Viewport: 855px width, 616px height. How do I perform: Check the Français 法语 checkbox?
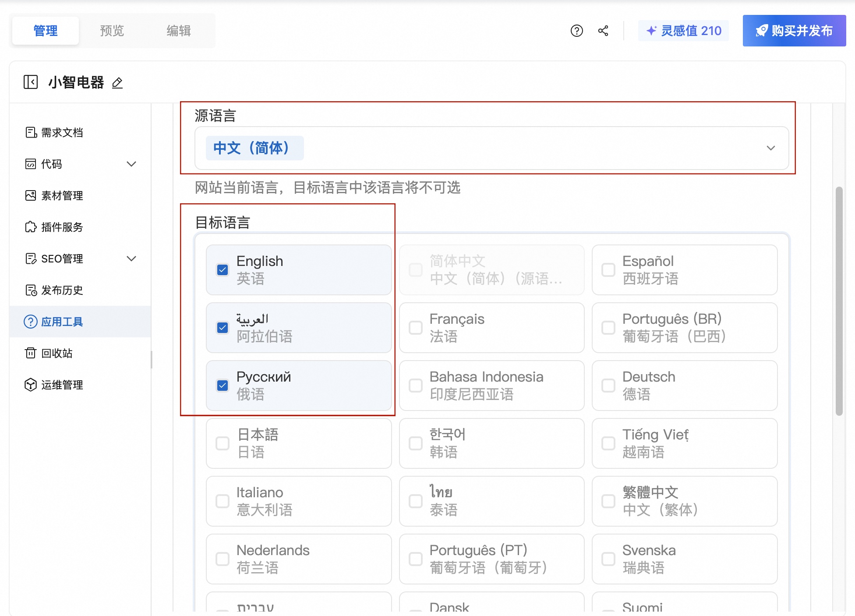415,328
